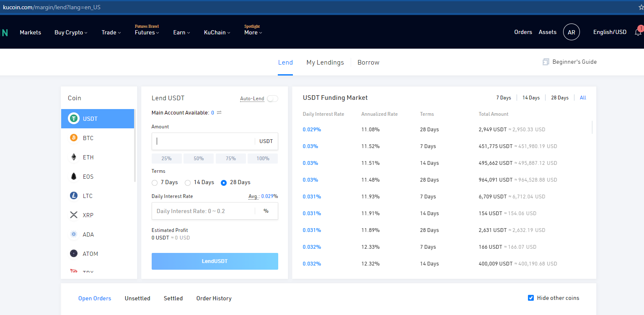644x315 pixels.
Task: Expand the Trade menu
Action: coord(111,32)
